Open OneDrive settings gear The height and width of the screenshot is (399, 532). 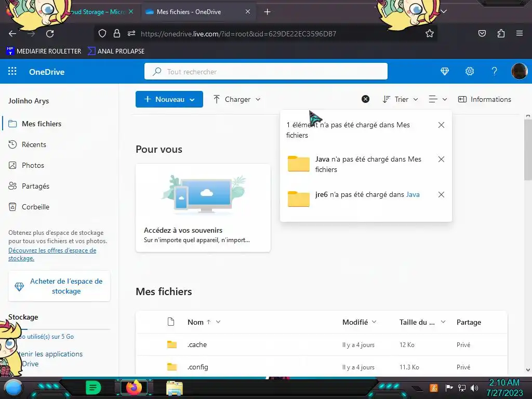[470, 71]
